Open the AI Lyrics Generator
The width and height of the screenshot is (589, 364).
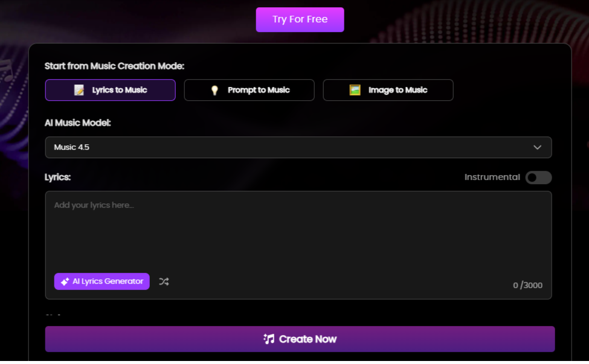pyautogui.click(x=101, y=281)
